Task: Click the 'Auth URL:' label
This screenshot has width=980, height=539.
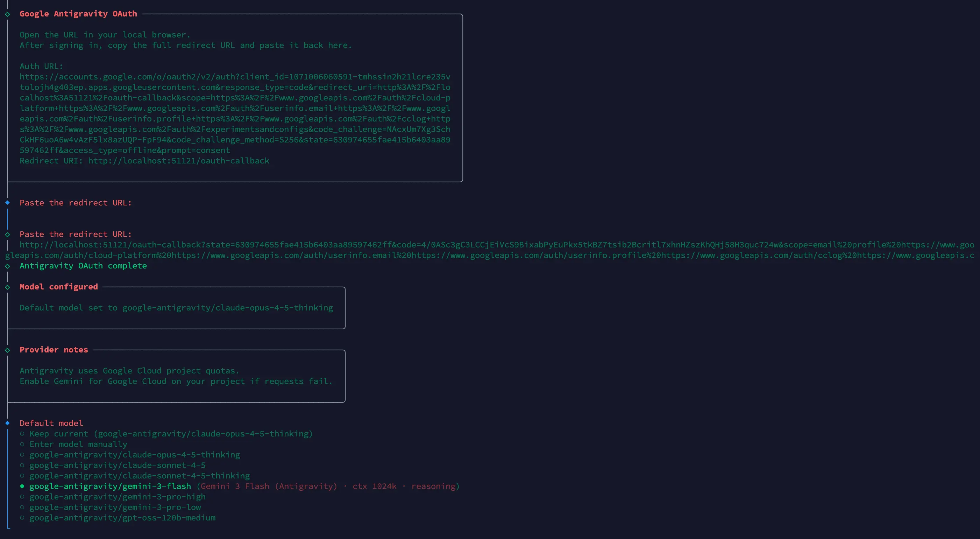Action: tap(42, 66)
